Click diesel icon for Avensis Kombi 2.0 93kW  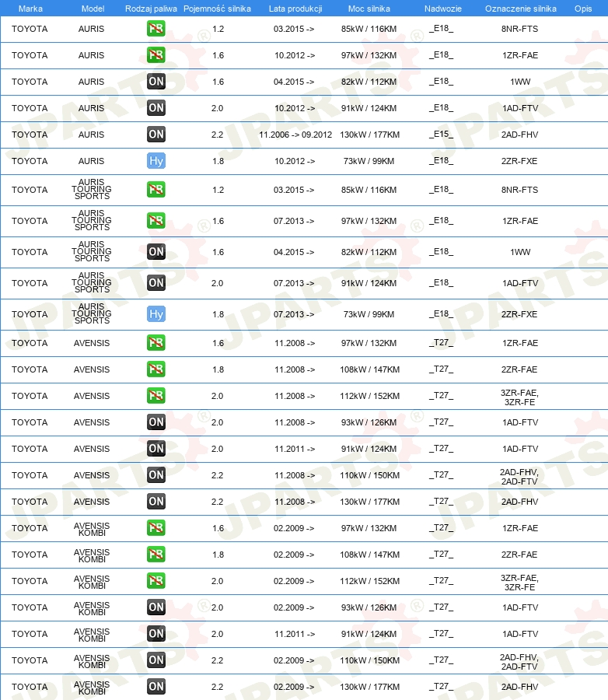(155, 607)
